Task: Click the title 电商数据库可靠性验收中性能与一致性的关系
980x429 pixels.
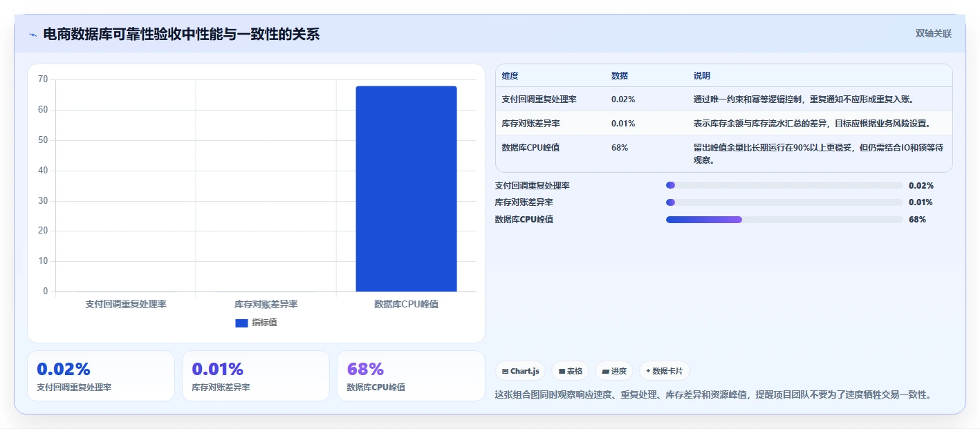Action: point(181,35)
